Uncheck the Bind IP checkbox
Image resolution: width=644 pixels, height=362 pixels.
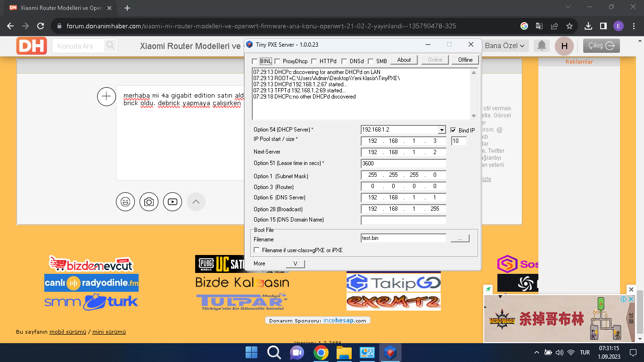click(x=454, y=130)
